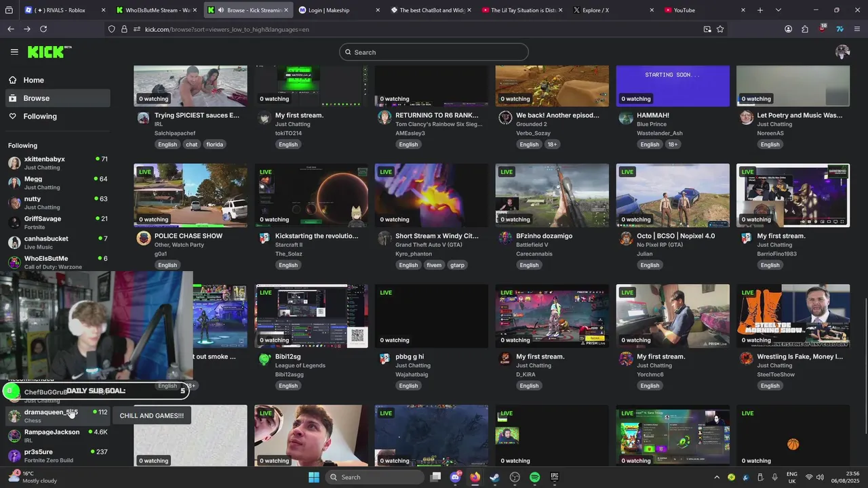Click the Battlefield V category link

tap(532, 245)
